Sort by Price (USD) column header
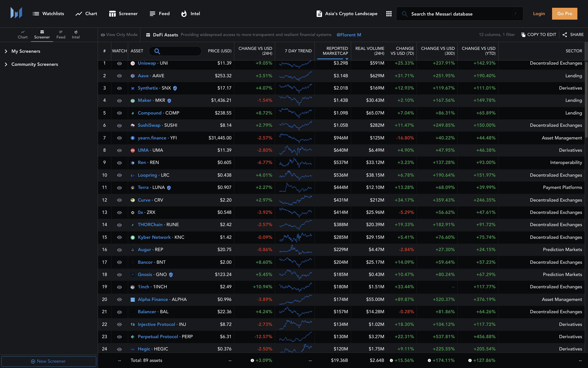588x368 pixels. (220, 51)
